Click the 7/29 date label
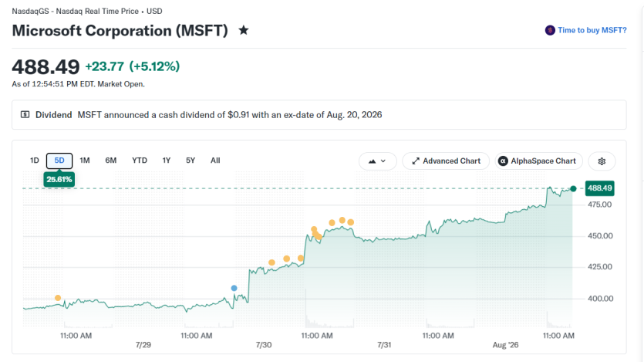The width and height of the screenshot is (644, 362). click(143, 345)
